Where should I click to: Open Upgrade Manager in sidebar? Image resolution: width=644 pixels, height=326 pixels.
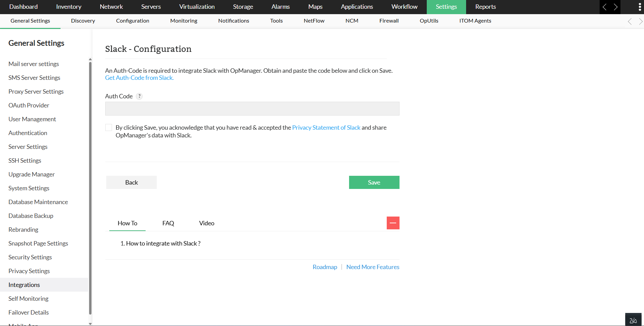[32, 174]
